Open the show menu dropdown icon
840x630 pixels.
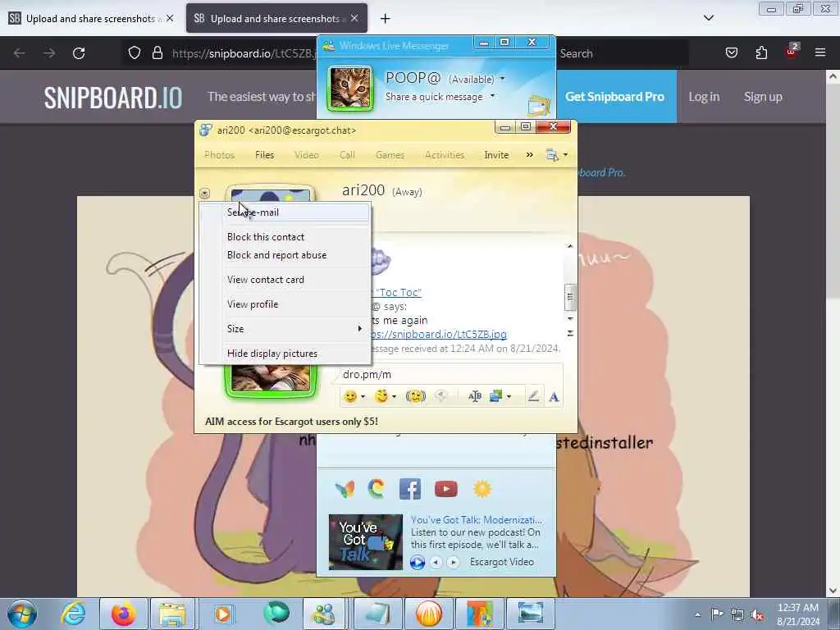click(x=557, y=155)
